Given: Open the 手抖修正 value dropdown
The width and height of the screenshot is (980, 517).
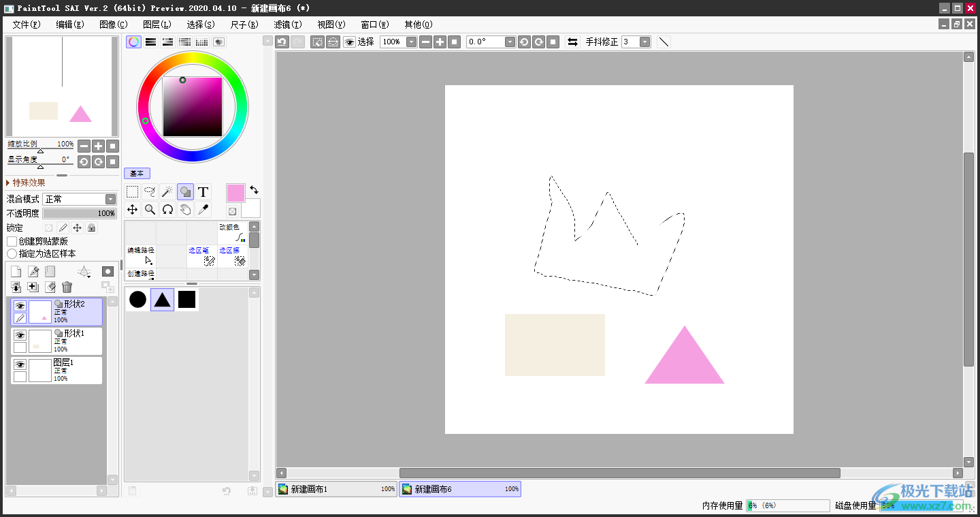Looking at the screenshot, I should click(644, 42).
